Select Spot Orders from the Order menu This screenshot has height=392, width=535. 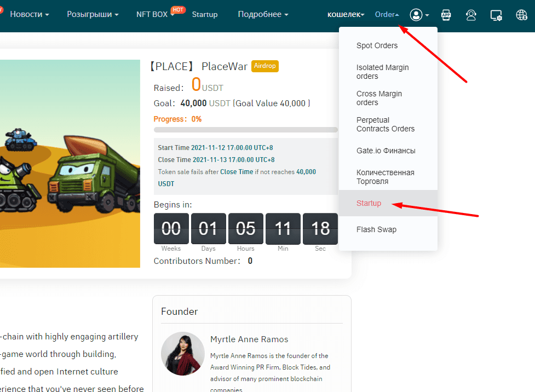377,45
